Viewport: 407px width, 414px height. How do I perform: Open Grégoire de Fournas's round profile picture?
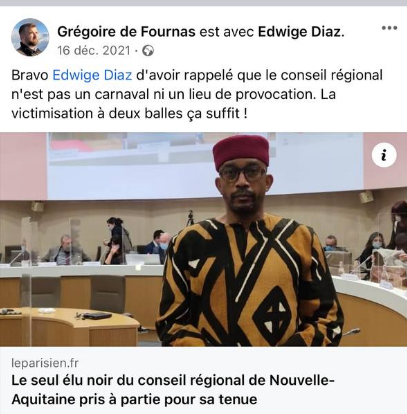(x=30, y=37)
